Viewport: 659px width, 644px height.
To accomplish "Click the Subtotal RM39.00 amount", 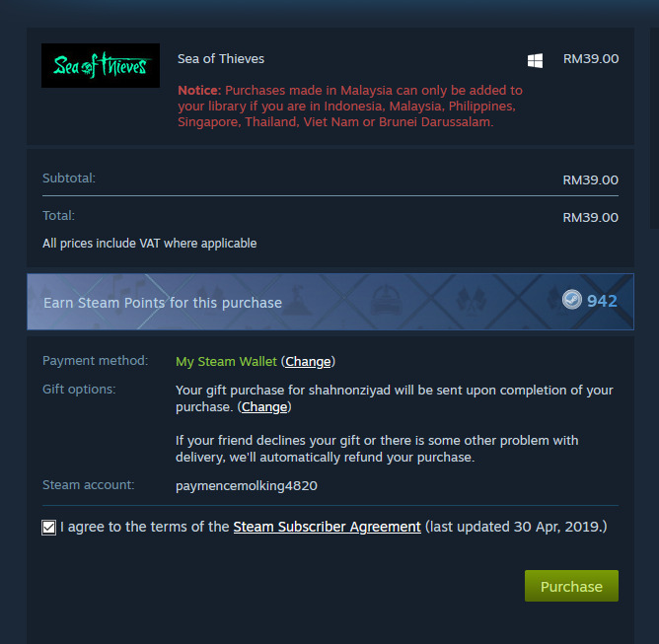I will (591, 180).
